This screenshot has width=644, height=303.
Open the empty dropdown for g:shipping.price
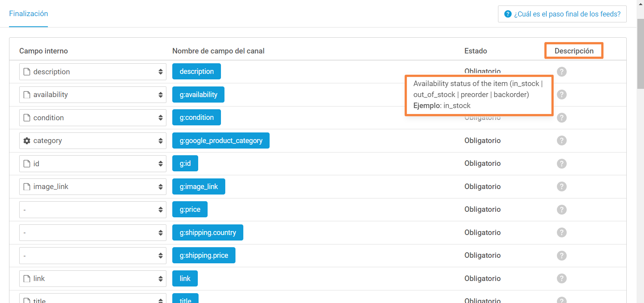tap(93, 255)
